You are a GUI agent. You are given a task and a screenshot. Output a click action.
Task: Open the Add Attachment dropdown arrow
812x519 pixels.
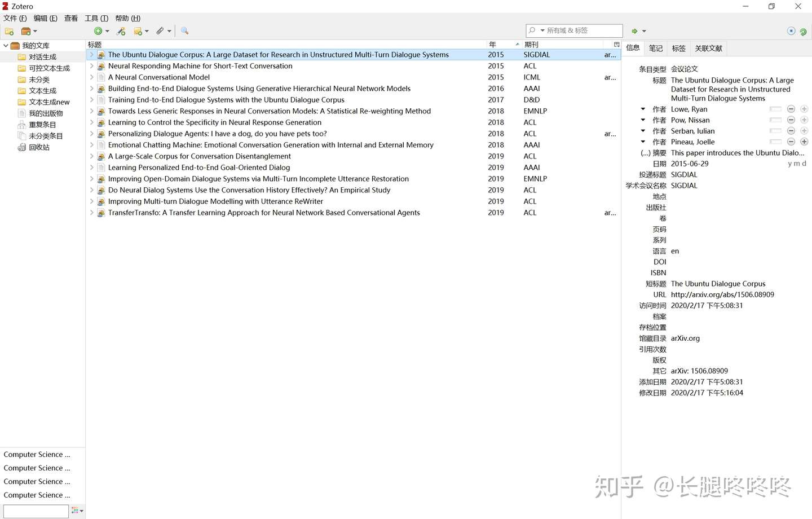point(169,32)
